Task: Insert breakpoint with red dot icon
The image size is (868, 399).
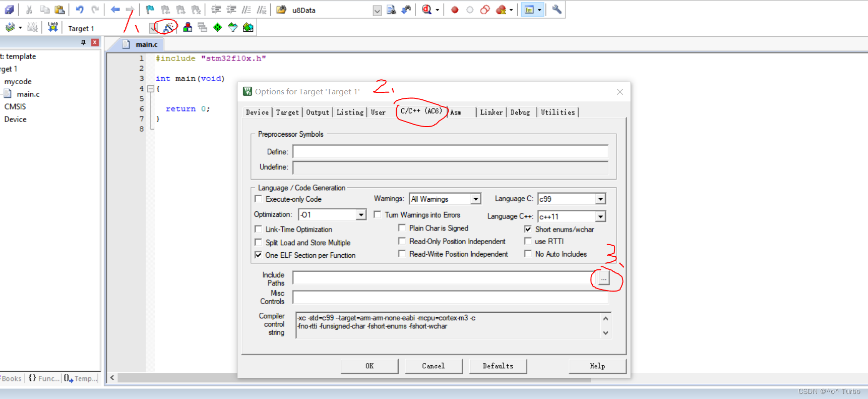Action: [455, 10]
